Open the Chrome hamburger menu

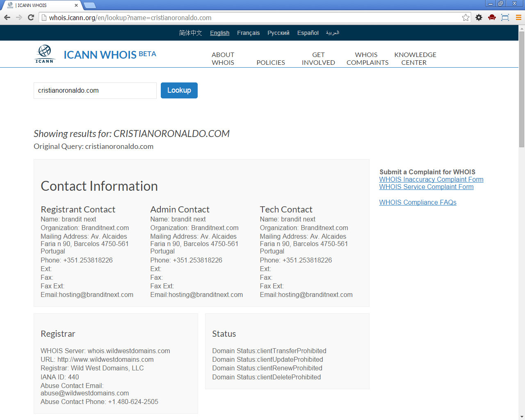[518, 17]
